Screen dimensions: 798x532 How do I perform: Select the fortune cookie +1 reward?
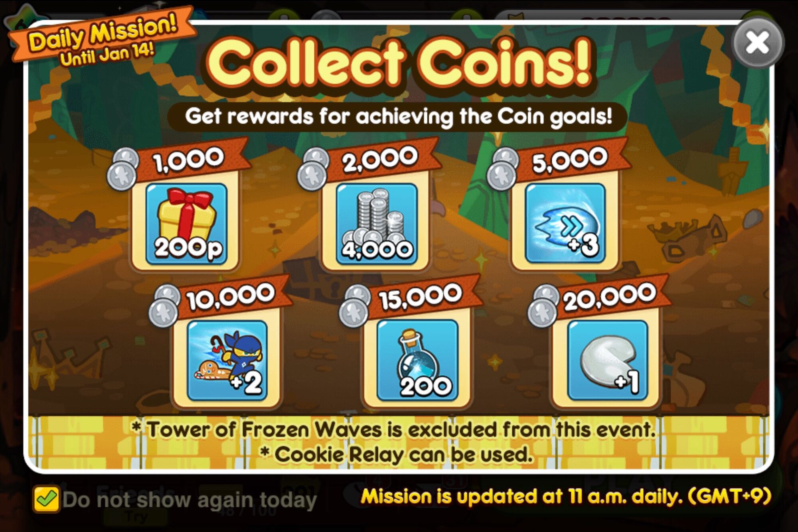[x=607, y=360]
